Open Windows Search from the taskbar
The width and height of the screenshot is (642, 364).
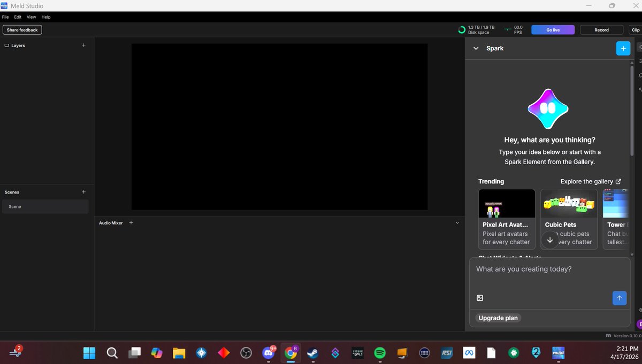pos(112,353)
